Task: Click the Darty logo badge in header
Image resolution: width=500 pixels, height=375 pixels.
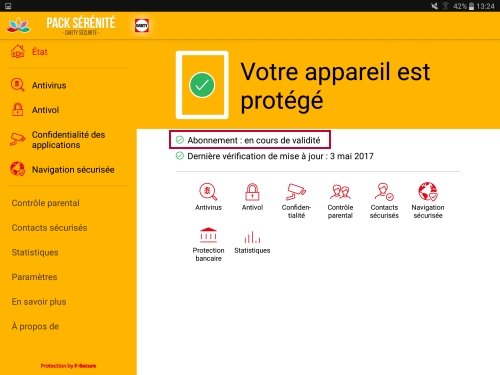Action: click(142, 25)
